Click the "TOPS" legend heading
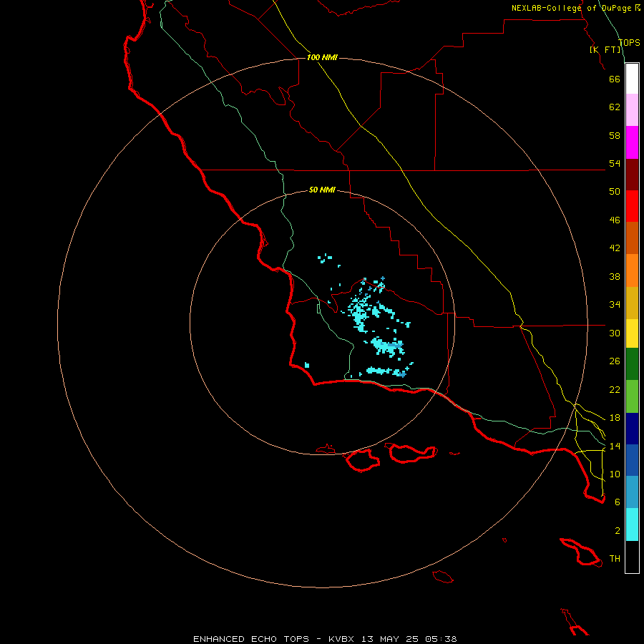The image size is (644, 644). point(629,42)
